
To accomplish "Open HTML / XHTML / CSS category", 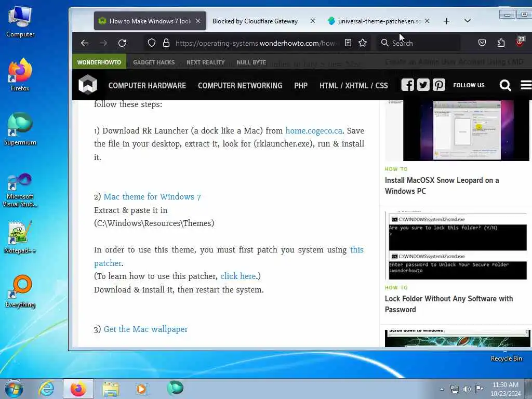I will click(353, 86).
